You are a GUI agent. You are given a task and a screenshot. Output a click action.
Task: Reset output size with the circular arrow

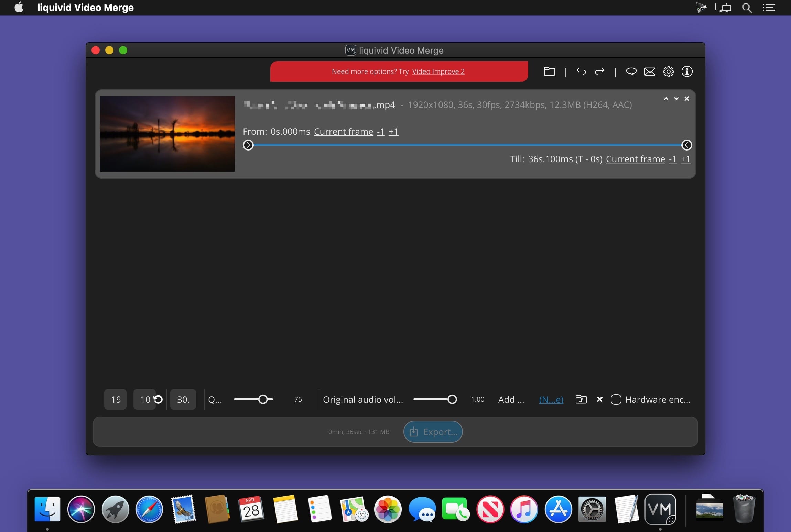click(x=158, y=399)
